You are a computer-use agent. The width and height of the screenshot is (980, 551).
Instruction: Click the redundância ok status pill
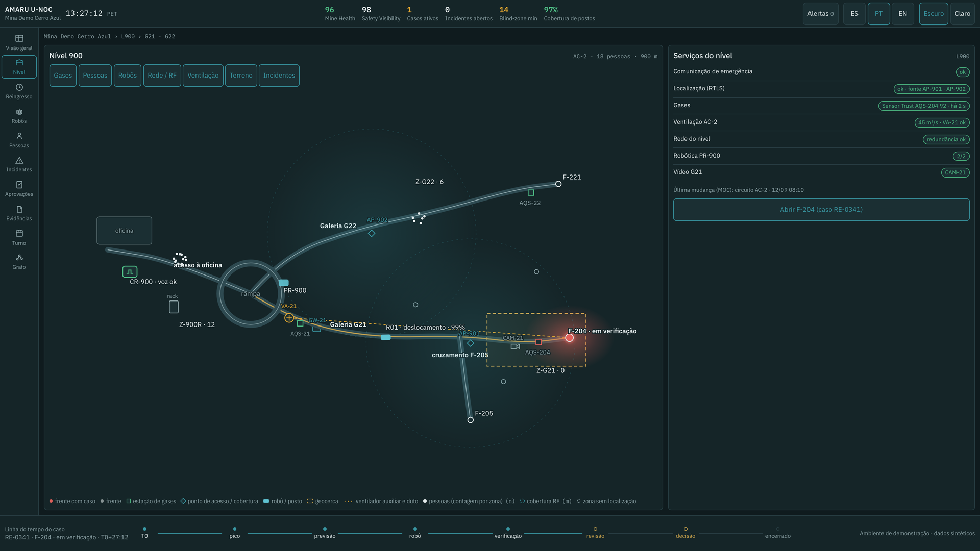point(946,139)
